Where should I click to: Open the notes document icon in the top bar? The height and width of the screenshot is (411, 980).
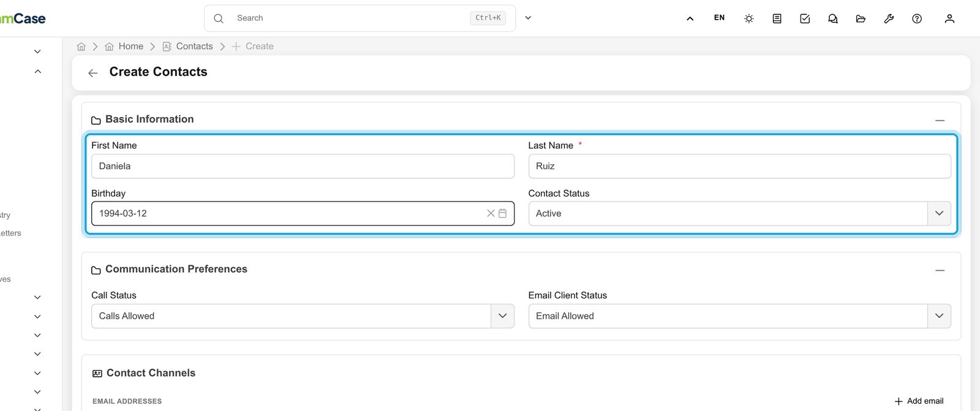(x=777, y=18)
